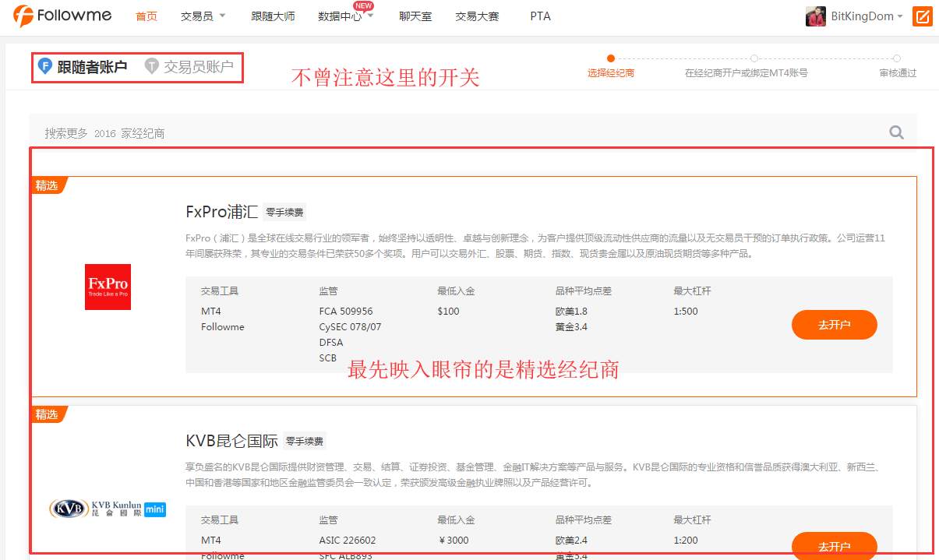
Task: Click the BitKingDom profile avatar
Action: tap(816, 16)
